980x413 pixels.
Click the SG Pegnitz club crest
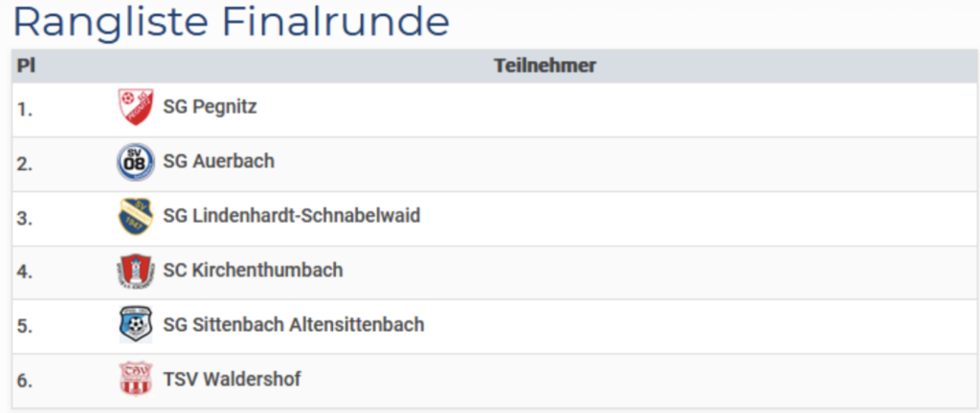[x=134, y=107]
